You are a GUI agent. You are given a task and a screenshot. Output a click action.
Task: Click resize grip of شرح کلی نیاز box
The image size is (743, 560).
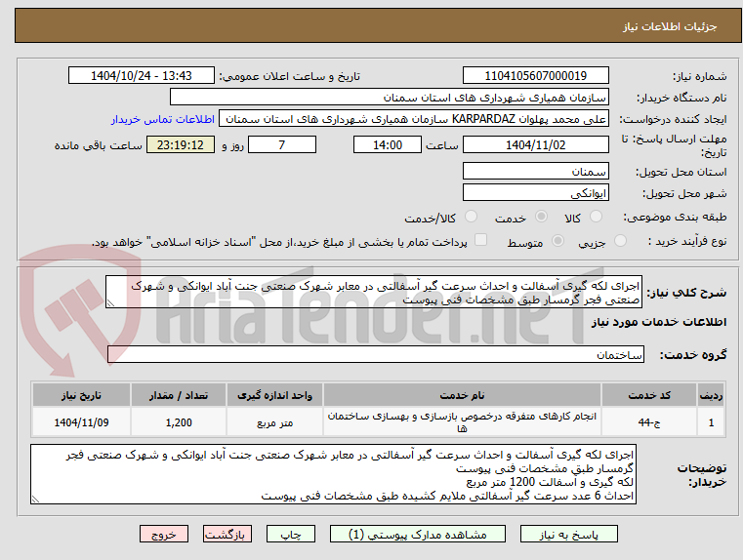coord(110,303)
